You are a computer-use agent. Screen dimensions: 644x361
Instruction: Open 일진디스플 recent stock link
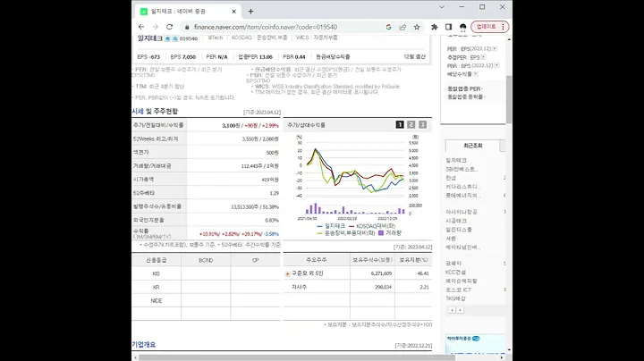click(x=459, y=230)
